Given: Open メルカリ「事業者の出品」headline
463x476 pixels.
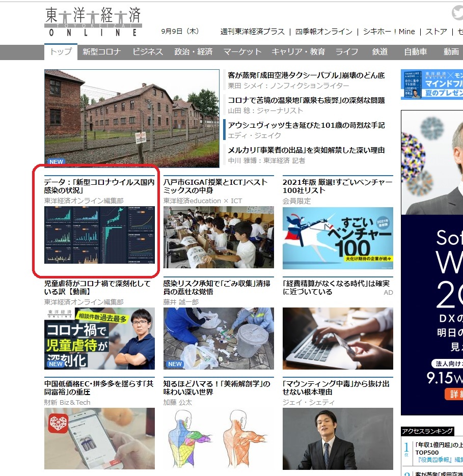Looking at the screenshot, I should pos(306,150).
